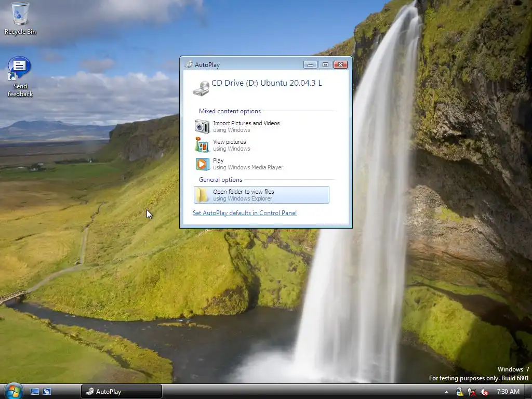Image resolution: width=532 pixels, height=399 pixels.
Task: Click the Windows Media Player play icon
Action: coord(202,164)
